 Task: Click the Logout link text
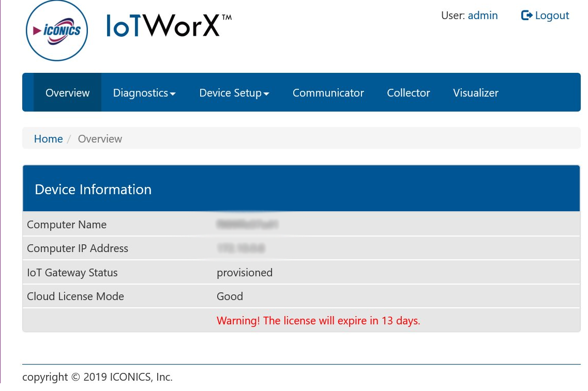(552, 15)
